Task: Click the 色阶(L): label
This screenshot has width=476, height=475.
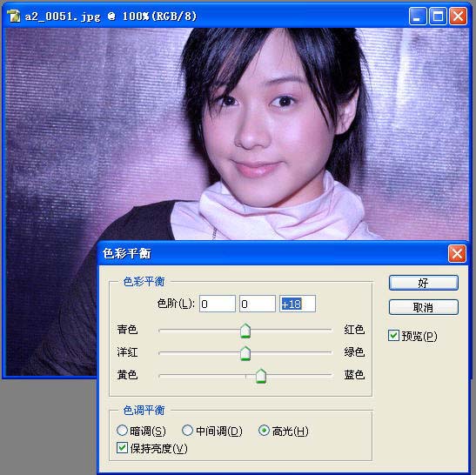Action: pos(176,304)
